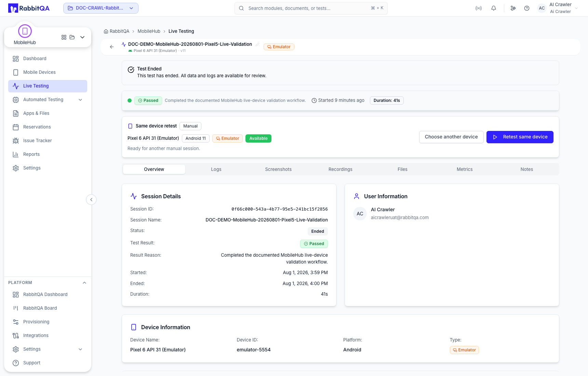Expand the MobileHub module switcher chevron
588x376 pixels.
point(82,37)
